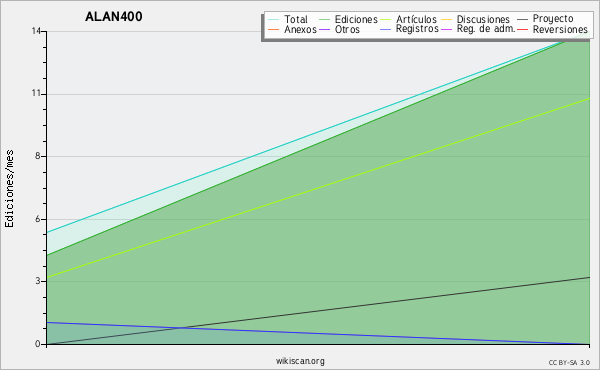Click the Total legend label

[296, 19]
